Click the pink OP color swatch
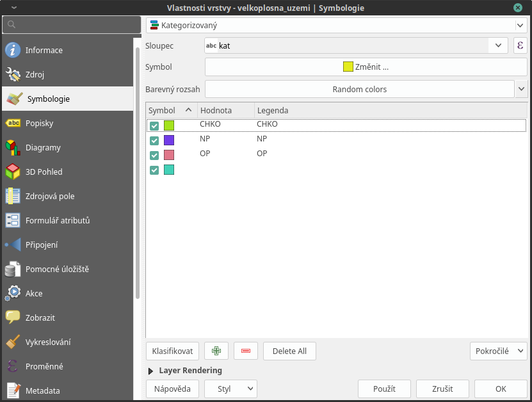This screenshot has width=532, height=402. click(x=169, y=155)
